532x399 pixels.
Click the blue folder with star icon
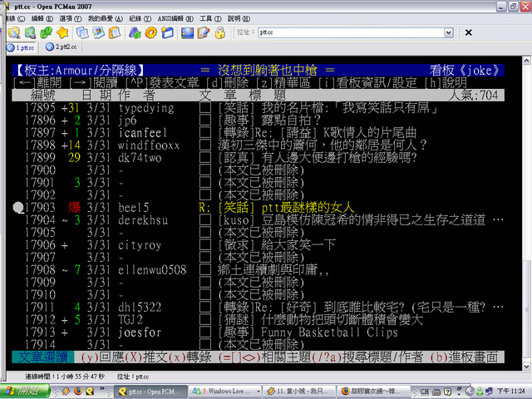point(167,32)
